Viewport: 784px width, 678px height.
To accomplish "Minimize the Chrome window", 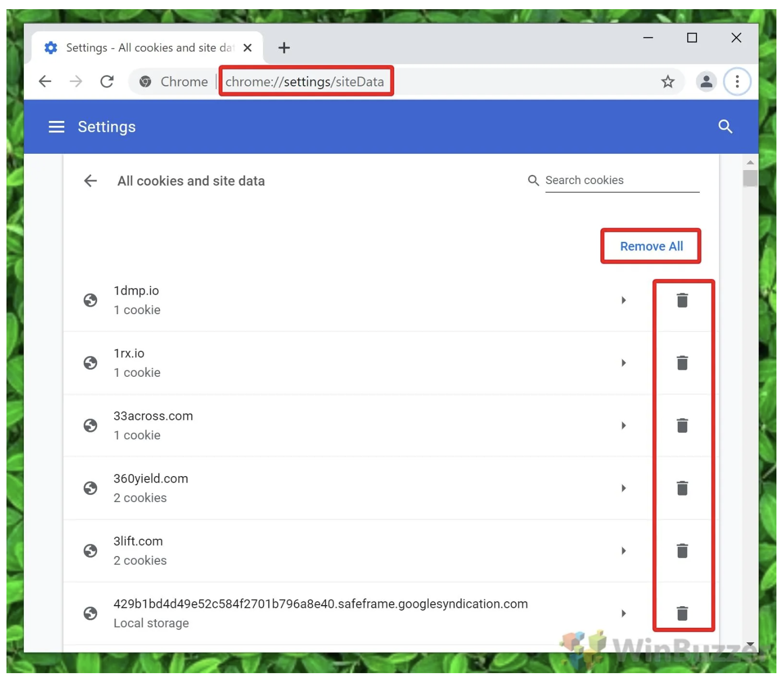I will click(648, 38).
